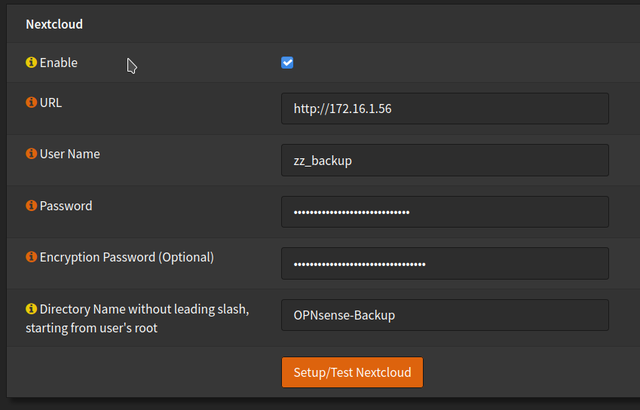This screenshot has height=410, width=640.
Task: Click the User Name field with zz_backup
Action: point(445,160)
